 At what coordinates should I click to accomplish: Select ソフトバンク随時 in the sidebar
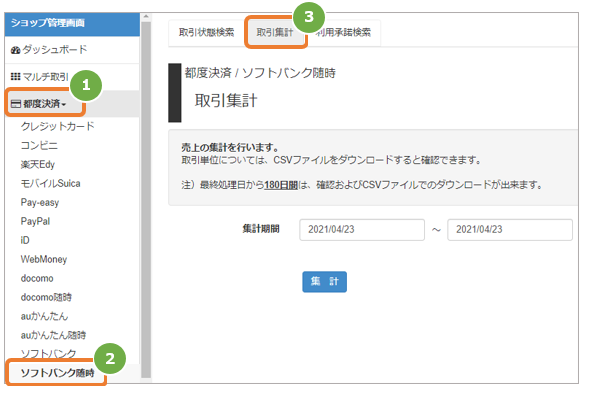(x=57, y=373)
